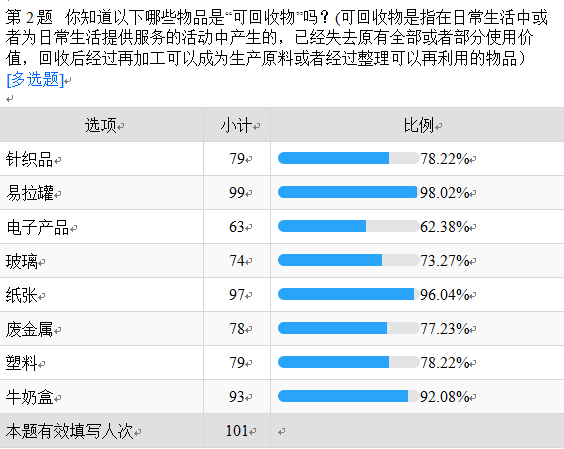Select the 小计 column header
The image size is (564, 449).
pos(236,125)
